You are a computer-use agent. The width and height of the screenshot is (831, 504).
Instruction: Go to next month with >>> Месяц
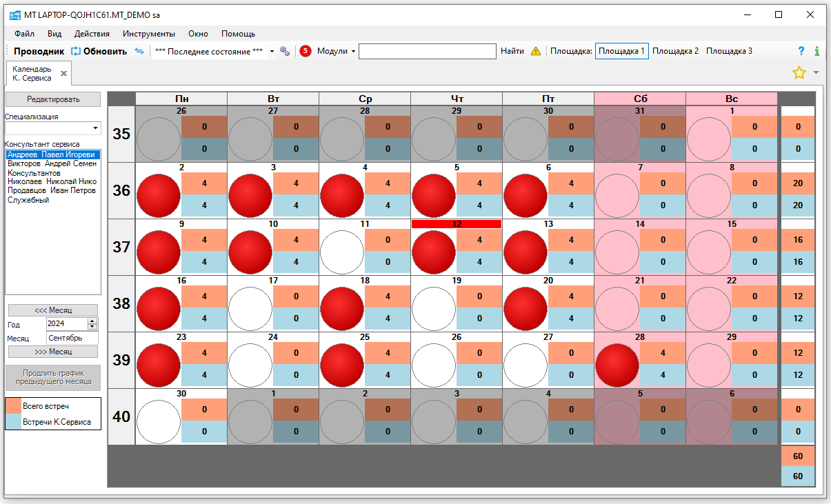pos(53,352)
